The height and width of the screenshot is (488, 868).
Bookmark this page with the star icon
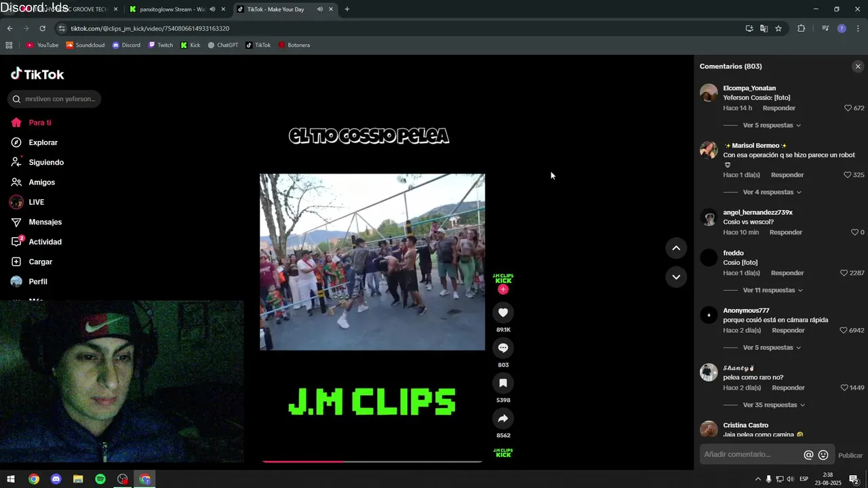778,28
